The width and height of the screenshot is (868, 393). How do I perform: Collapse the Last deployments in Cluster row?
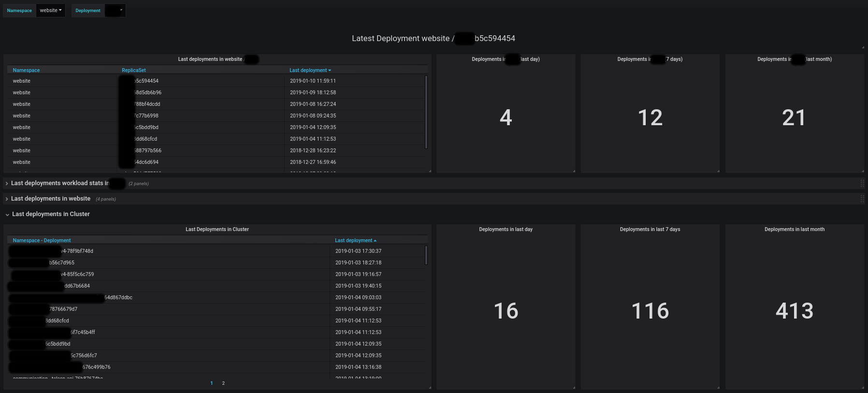(x=51, y=214)
